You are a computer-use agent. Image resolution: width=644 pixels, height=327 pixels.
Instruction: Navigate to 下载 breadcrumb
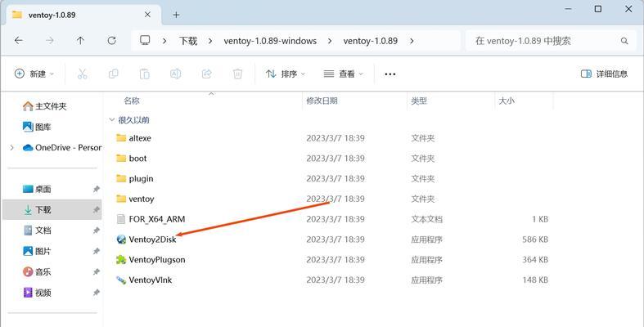tap(188, 41)
